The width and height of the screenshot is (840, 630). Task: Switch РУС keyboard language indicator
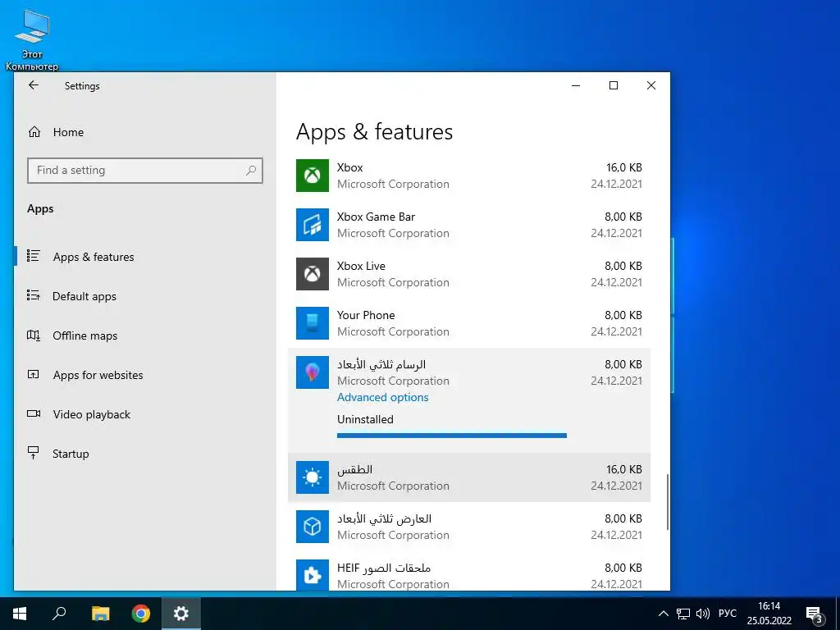[x=727, y=614]
